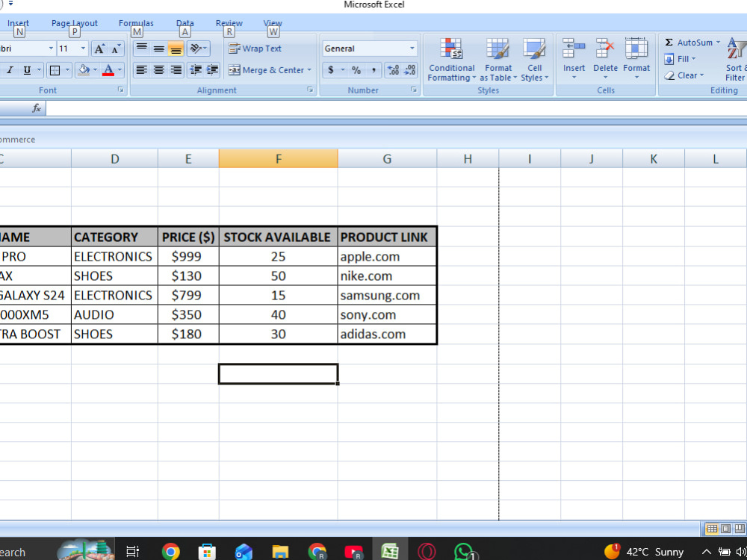Open Format cells menu
Image resolution: width=747 pixels, height=560 pixels.
tap(636, 60)
